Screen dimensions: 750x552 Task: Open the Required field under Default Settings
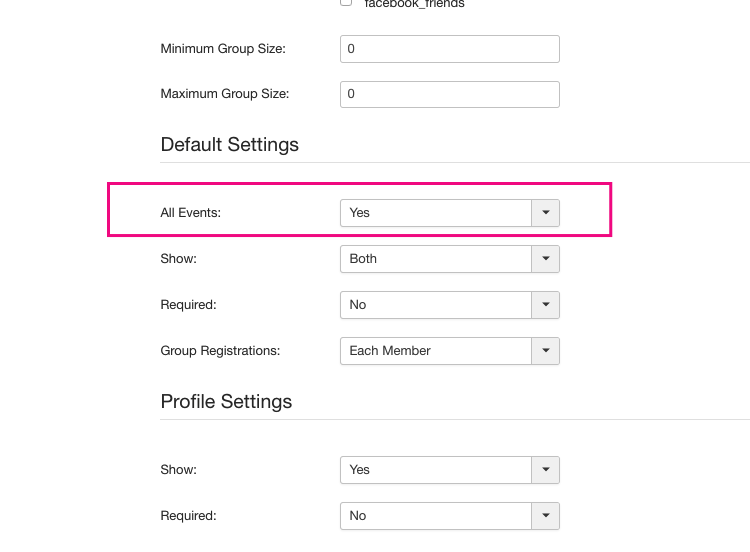pyautogui.click(x=436, y=305)
